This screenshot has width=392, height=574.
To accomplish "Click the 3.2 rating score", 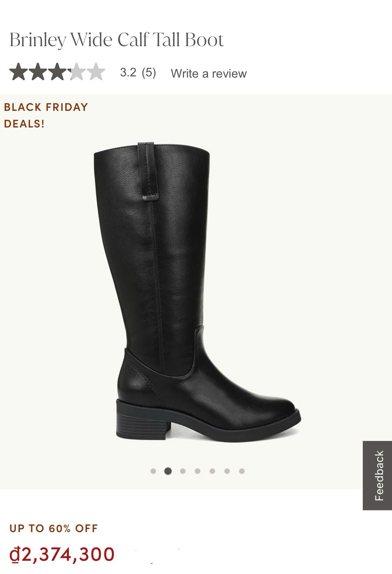I will click(x=128, y=73).
